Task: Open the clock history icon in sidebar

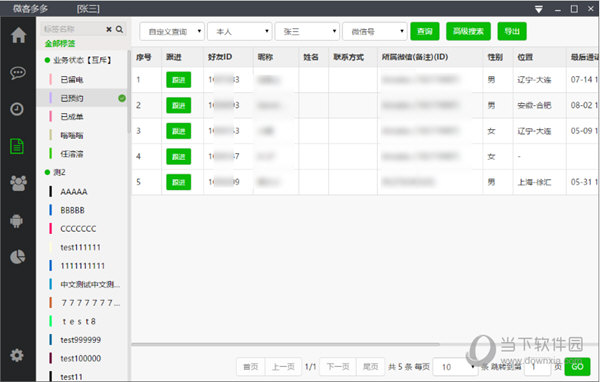Action: pos(17,109)
